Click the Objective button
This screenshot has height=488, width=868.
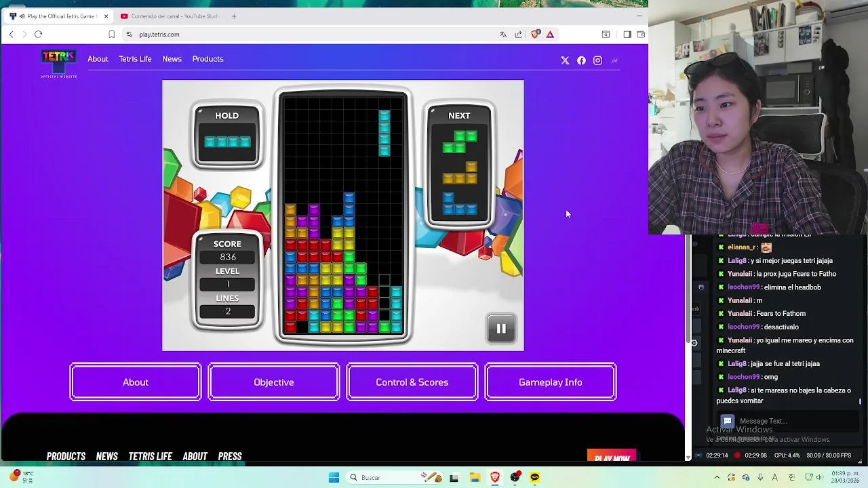pos(274,382)
